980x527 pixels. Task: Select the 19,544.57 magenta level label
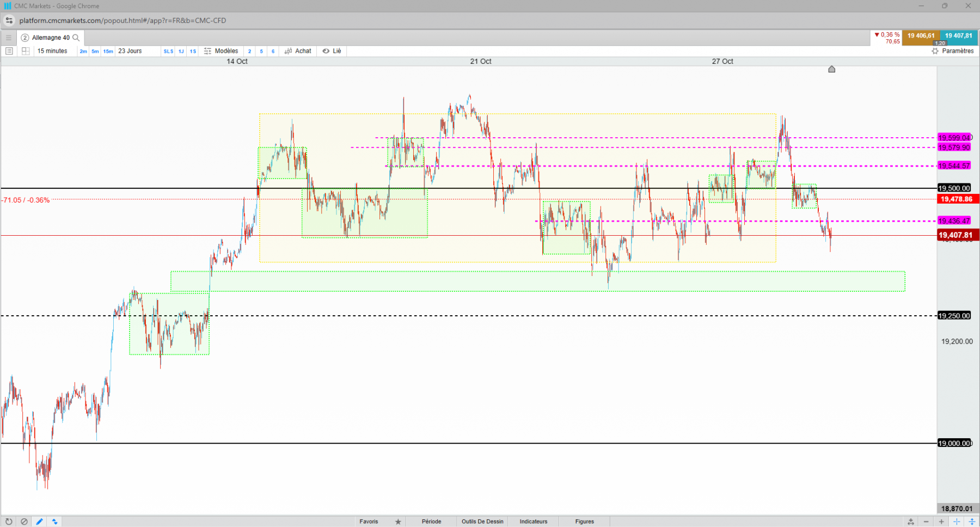(954, 166)
